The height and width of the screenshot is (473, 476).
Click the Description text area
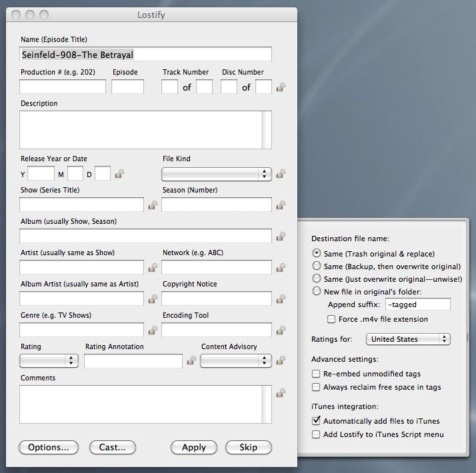[141, 130]
